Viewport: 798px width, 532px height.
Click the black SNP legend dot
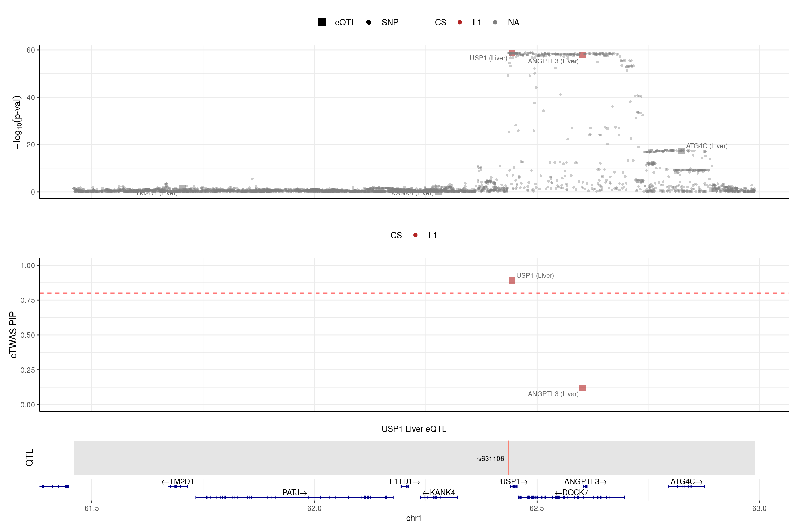[x=369, y=23]
